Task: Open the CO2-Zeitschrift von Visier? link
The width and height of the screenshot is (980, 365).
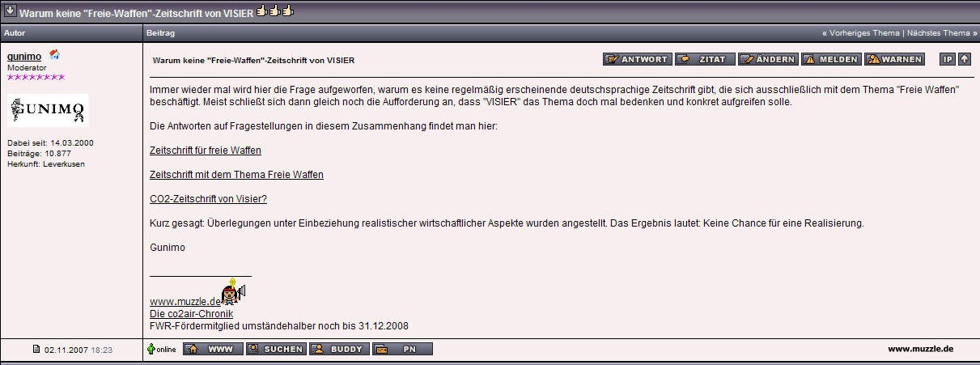Action: (x=208, y=199)
